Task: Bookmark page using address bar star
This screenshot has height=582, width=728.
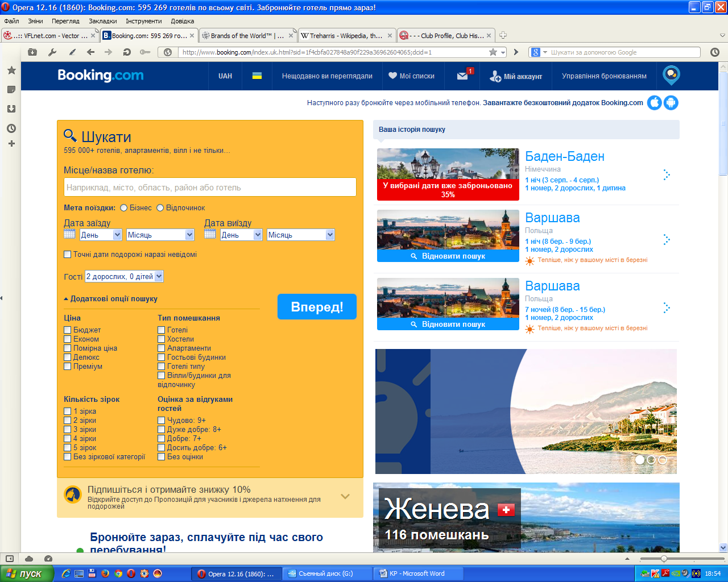Action: [x=493, y=52]
